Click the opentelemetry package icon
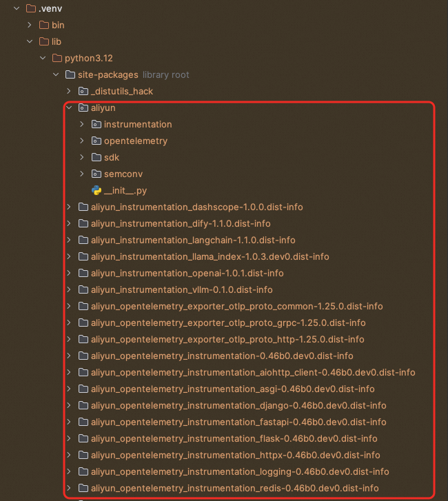 click(x=96, y=141)
